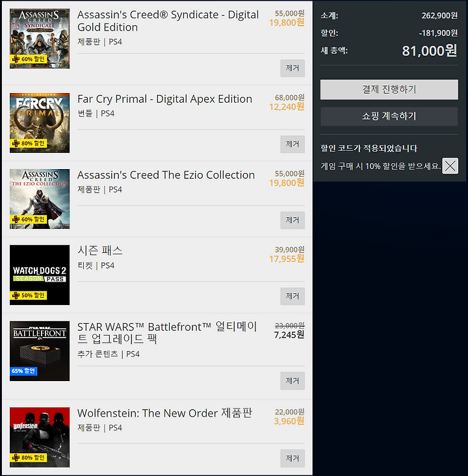Remove Ezio Collection from the cart
The image size is (468, 476).
pos(292,220)
